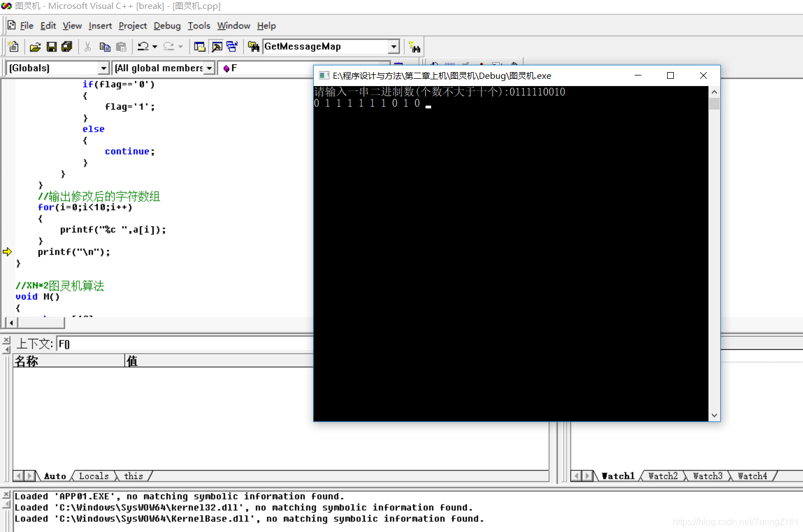Click the Redo arrow icon
803x532 pixels.
[168, 47]
